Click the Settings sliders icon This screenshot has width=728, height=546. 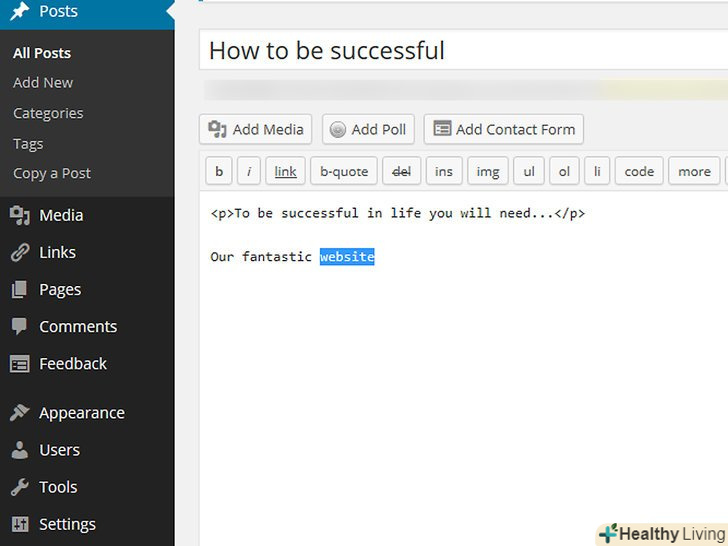click(x=20, y=524)
